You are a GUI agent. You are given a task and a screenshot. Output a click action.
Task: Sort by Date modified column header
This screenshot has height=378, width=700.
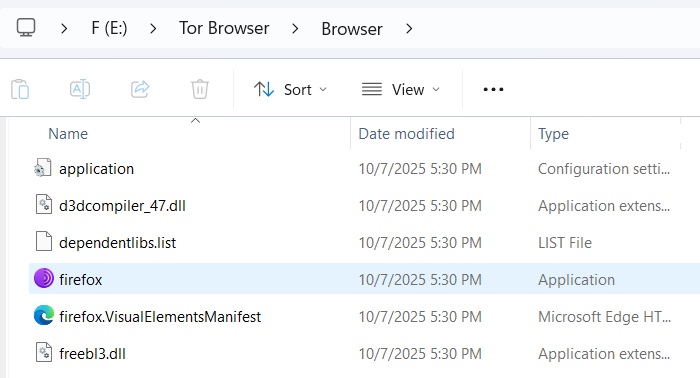[x=406, y=133]
